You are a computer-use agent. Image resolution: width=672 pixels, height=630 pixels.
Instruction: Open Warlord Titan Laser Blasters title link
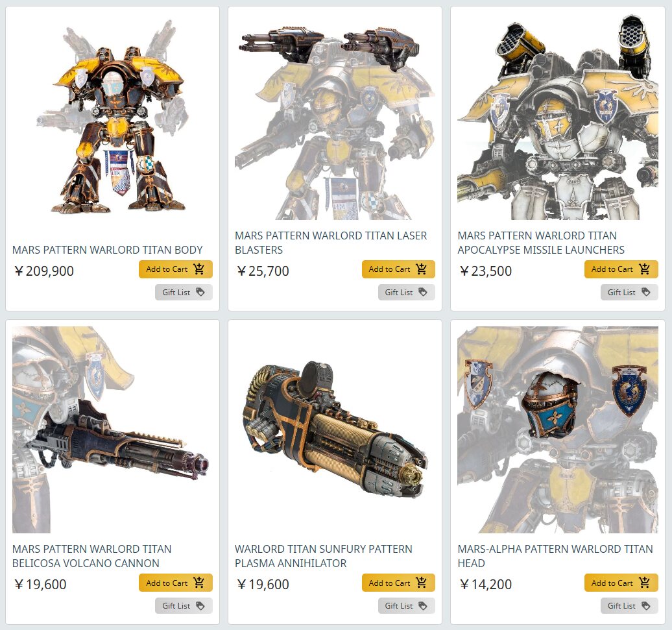pyautogui.click(x=331, y=243)
